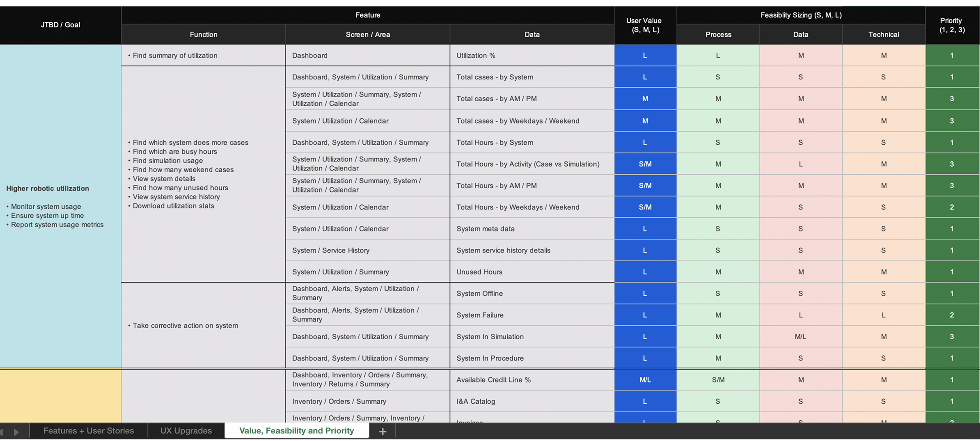Open the UX Upgrades tab
Screen dimensions: 980x441
[x=186, y=431]
